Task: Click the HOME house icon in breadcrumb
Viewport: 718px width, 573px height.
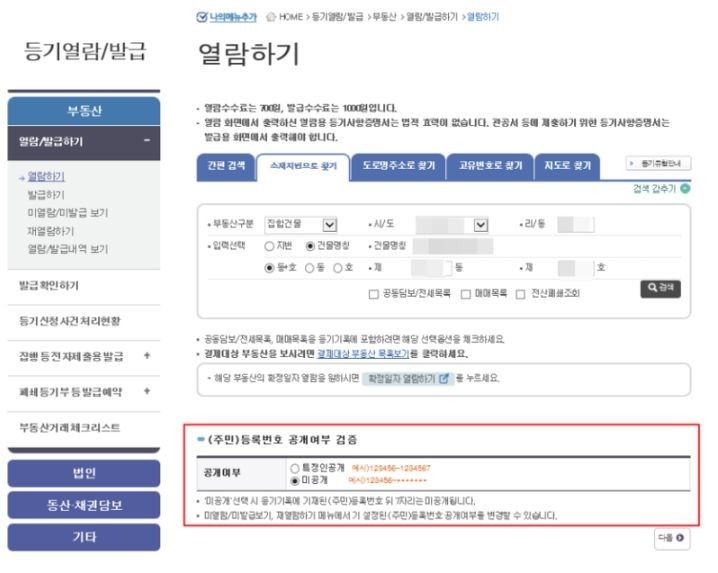Action: point(271,17)
